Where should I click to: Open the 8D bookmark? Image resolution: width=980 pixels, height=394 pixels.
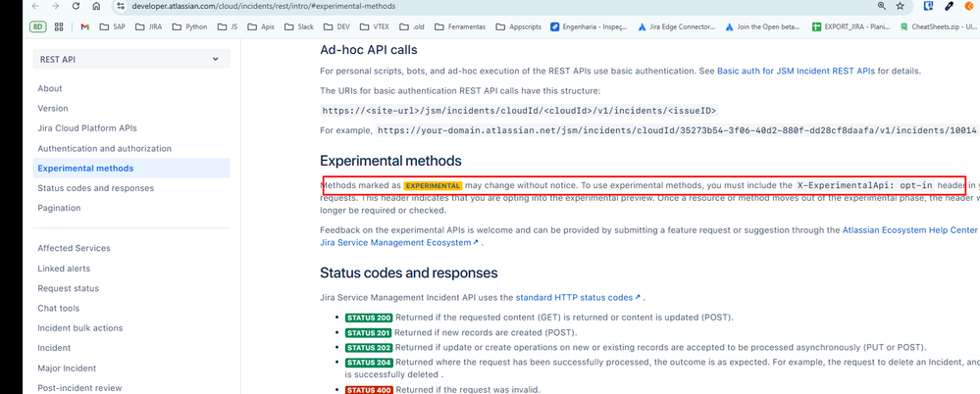37,26
